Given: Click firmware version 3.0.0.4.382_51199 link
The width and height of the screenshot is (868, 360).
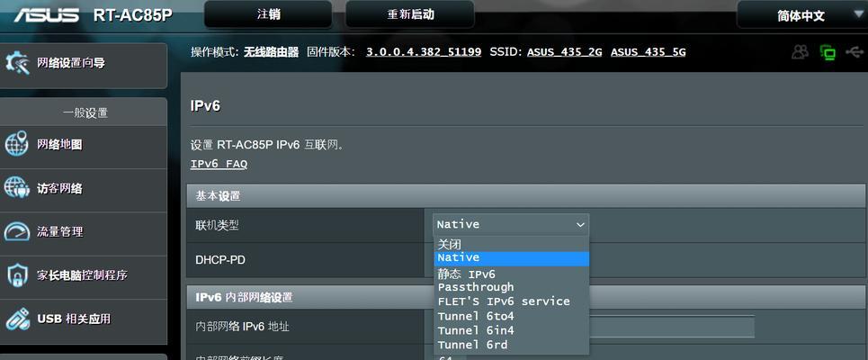Looking at the screenshot, I should [x=424, y=52].
